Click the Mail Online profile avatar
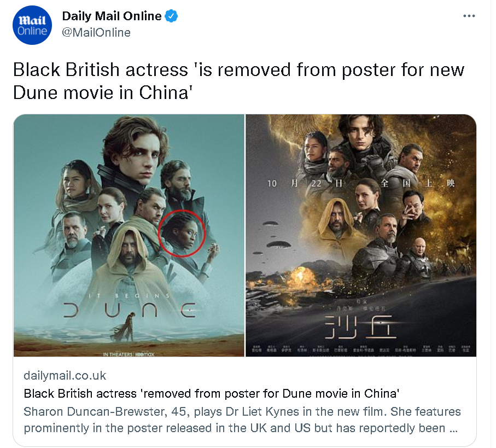 pyautogui.click(x=32, y=25)
